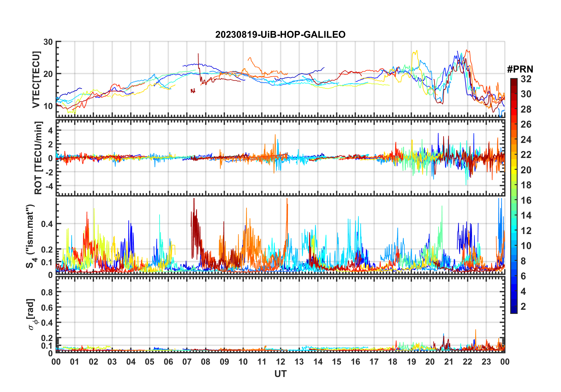Click UT axis tick label 13
561x392 pixels.
pos(299,362)
